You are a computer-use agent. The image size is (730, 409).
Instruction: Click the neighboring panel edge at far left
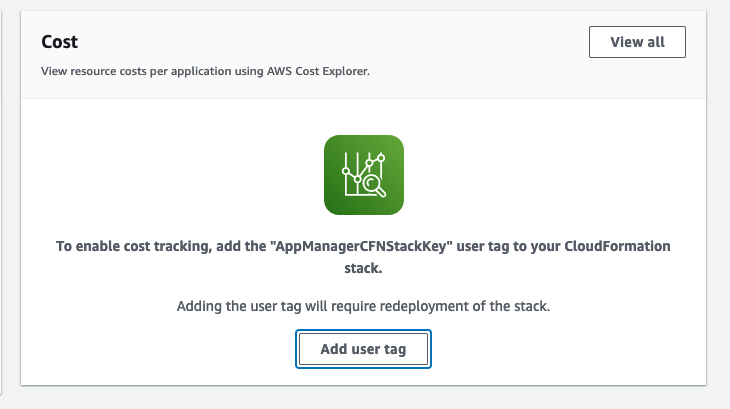tap(3, 200)
